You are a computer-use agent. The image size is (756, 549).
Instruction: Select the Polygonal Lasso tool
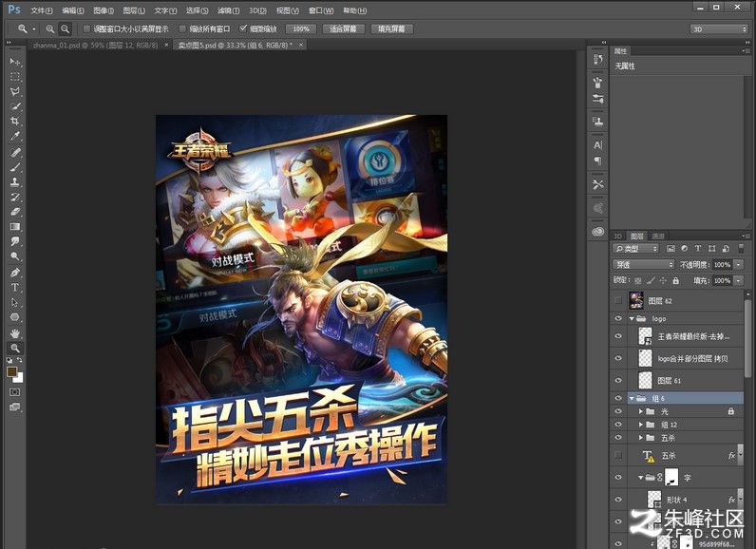15,91
